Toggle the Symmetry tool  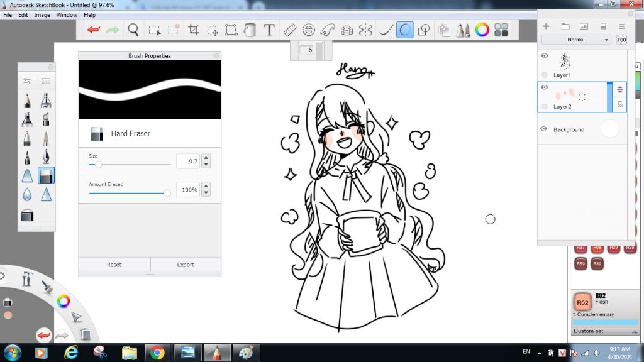365,30
